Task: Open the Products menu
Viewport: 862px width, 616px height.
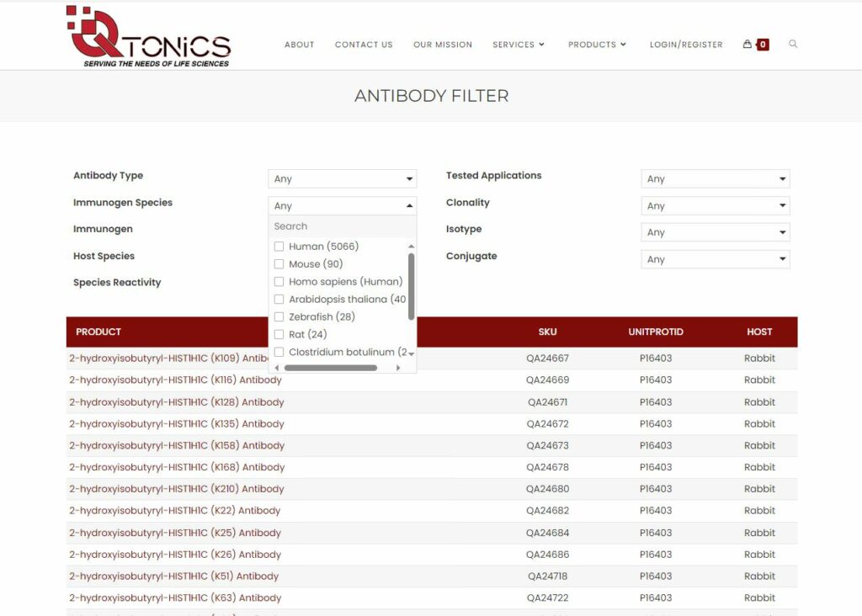Action: 597,45
